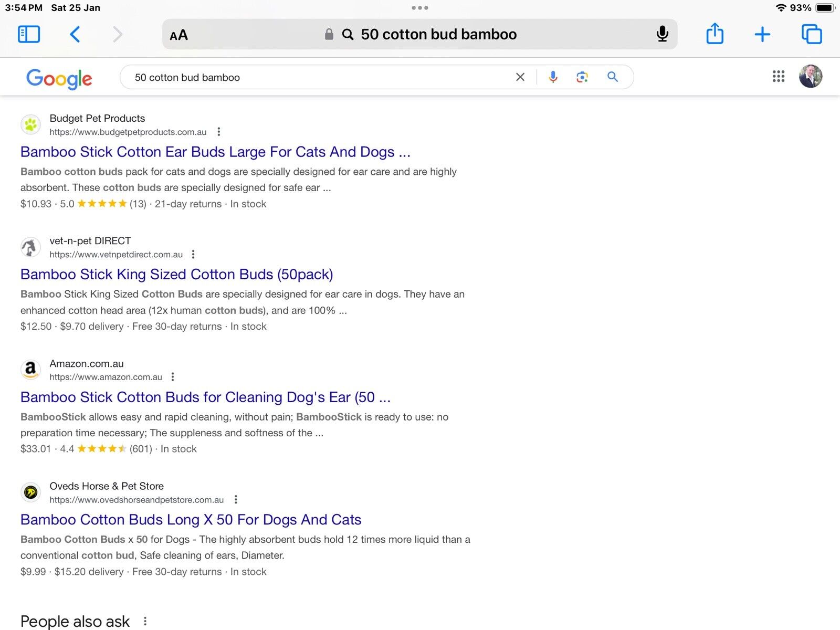Clear the Google search box
The image size is (840, 630).
tap(520, 77)
